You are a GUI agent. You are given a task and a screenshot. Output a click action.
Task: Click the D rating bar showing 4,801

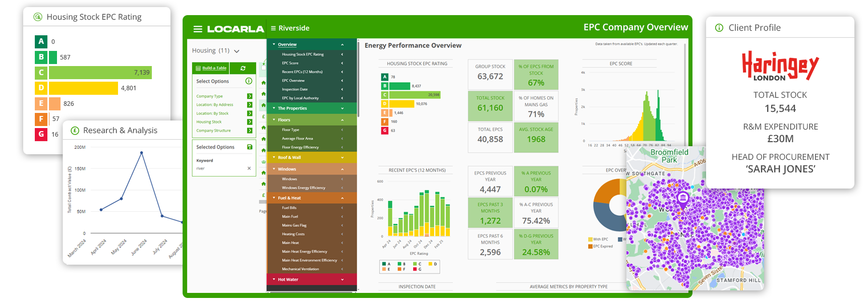tap(83, 88)
